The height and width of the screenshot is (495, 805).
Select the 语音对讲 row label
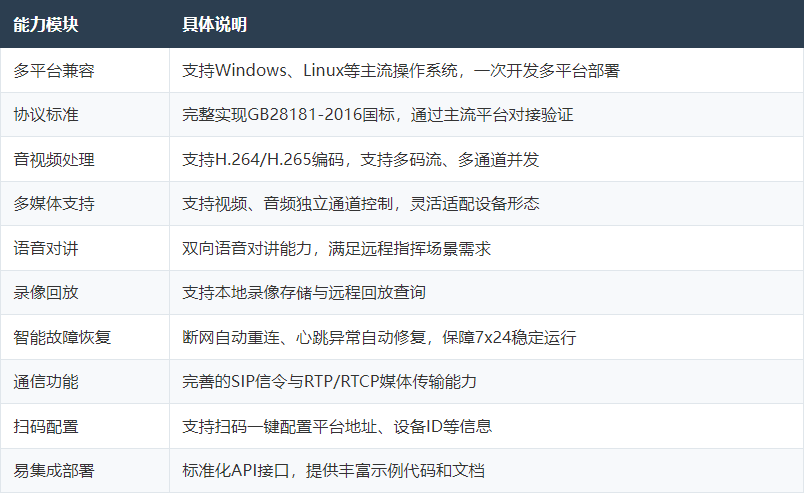(x=46, y=249)
